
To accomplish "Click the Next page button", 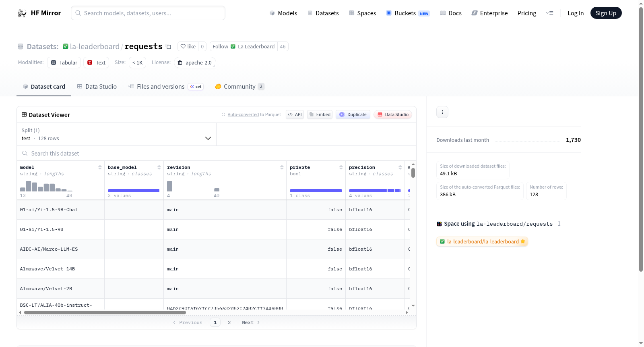I will coord(251,322).
